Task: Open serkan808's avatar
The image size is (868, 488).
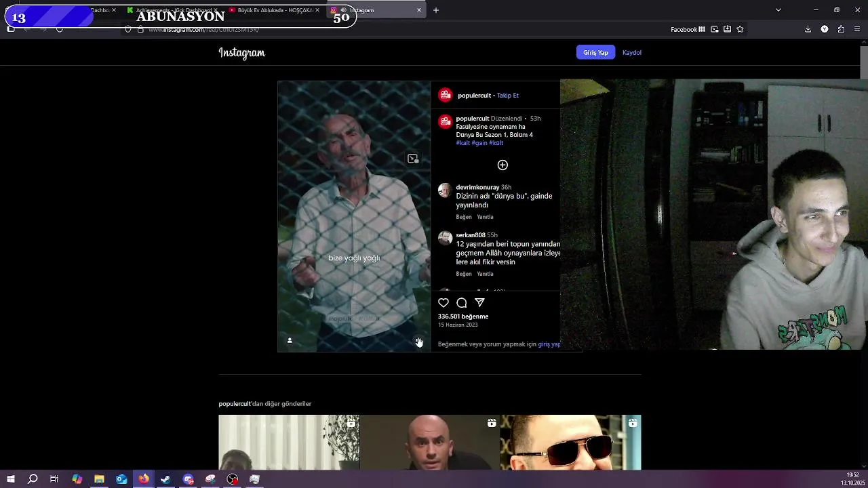Action: 445,238
